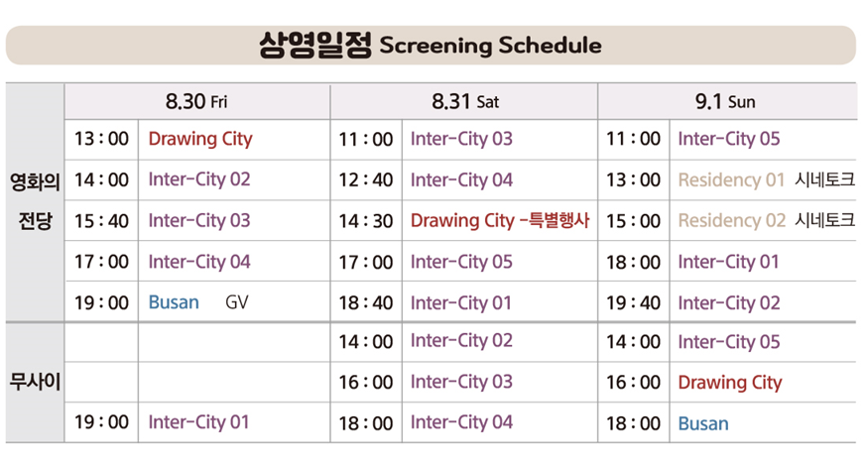Click Sunday 19:40 Inter-City 02 entry
The width and height of the screenshot is (868, 466).
click(729, 302)
